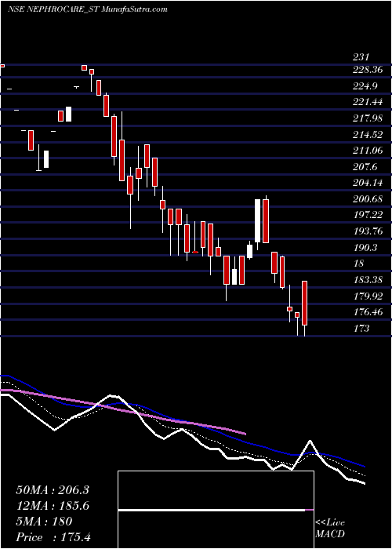Click the 214.52 price level label
392x549 pixels.
pos(368,134)
